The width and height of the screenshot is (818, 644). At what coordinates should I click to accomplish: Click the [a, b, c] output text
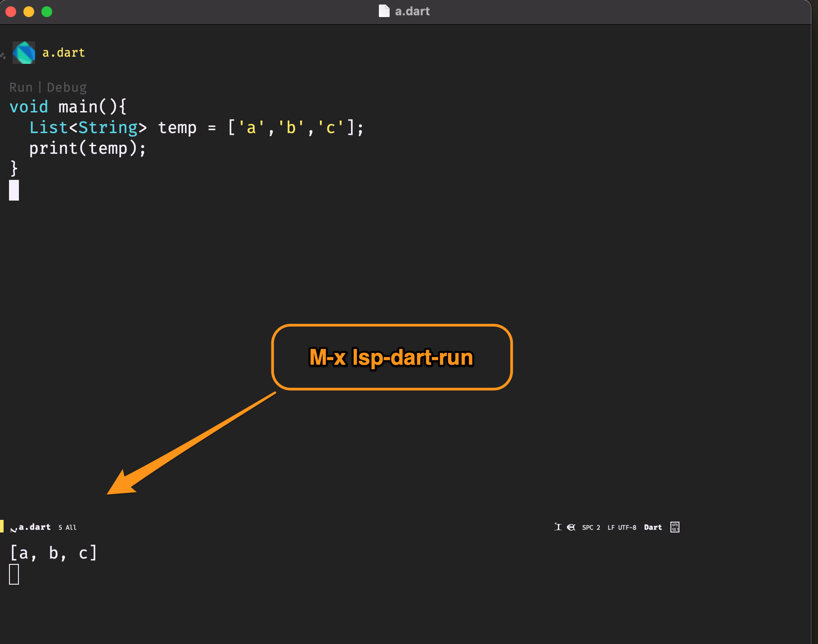point(53,553)
